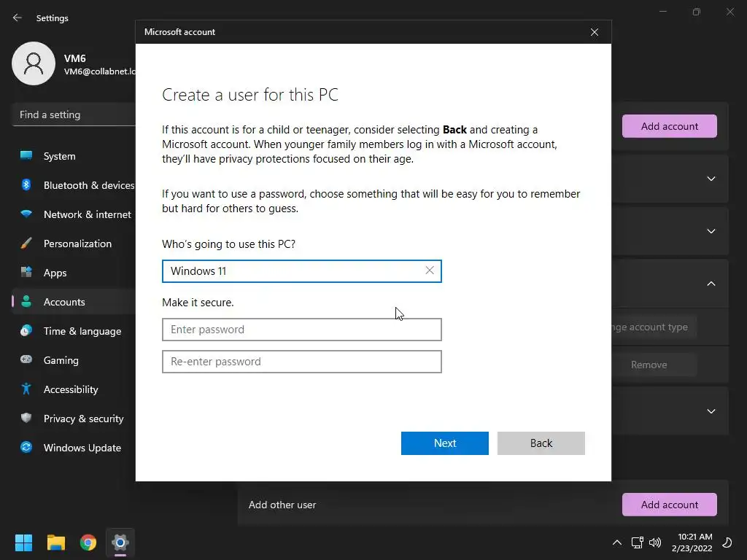The height and width of the screenshot is (560, 747).
Task: Open the notification moon icon in tray
Action: click(x=727, y=542)
